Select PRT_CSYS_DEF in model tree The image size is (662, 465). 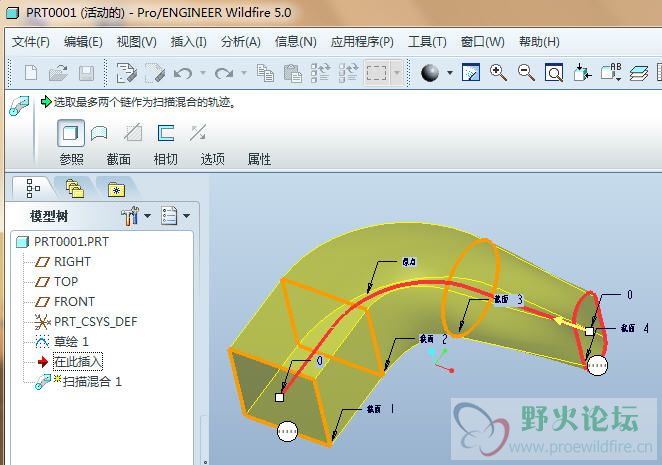(86, 321)
